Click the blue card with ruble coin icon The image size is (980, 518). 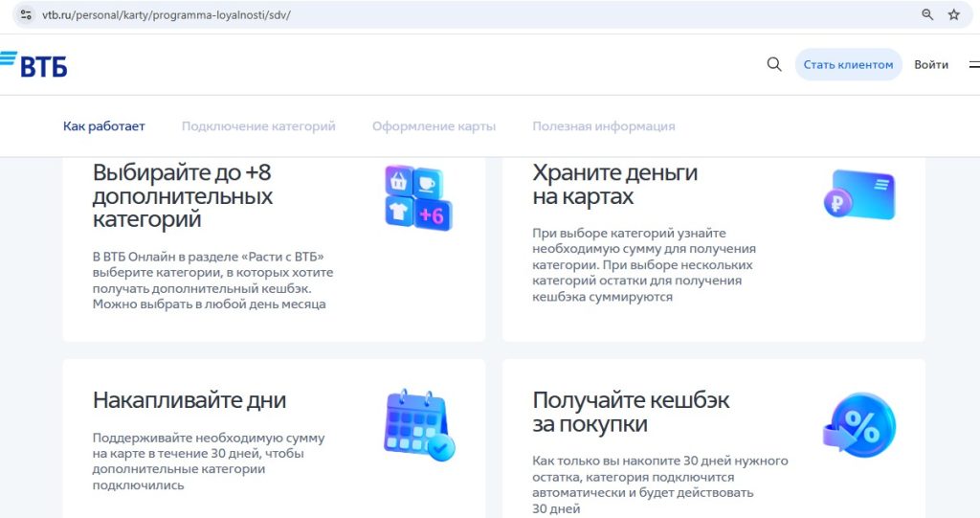click(x=859, y=194)
